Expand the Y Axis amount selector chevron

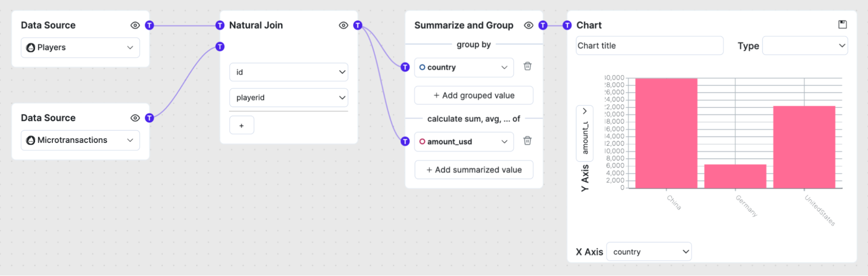[x=585, y=111]
